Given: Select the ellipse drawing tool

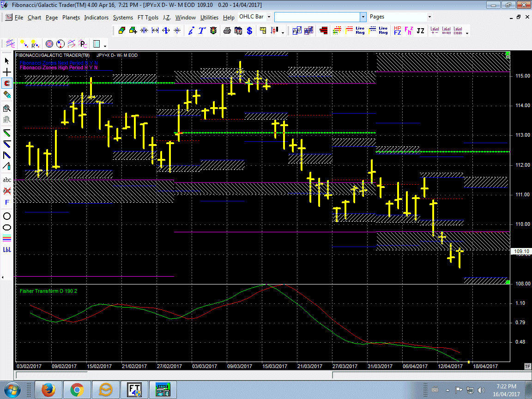Looking at the screenshot, I should click(7, 227).
